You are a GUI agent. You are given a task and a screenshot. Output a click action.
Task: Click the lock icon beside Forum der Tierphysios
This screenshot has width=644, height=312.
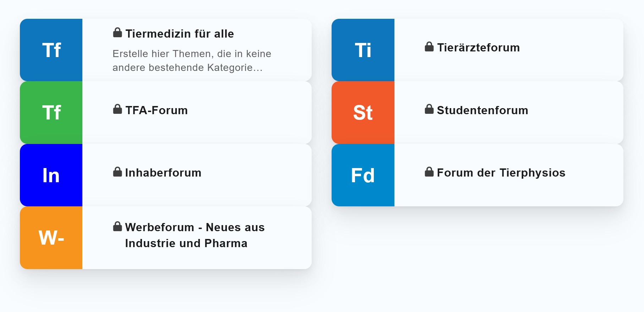pos(429,172)
